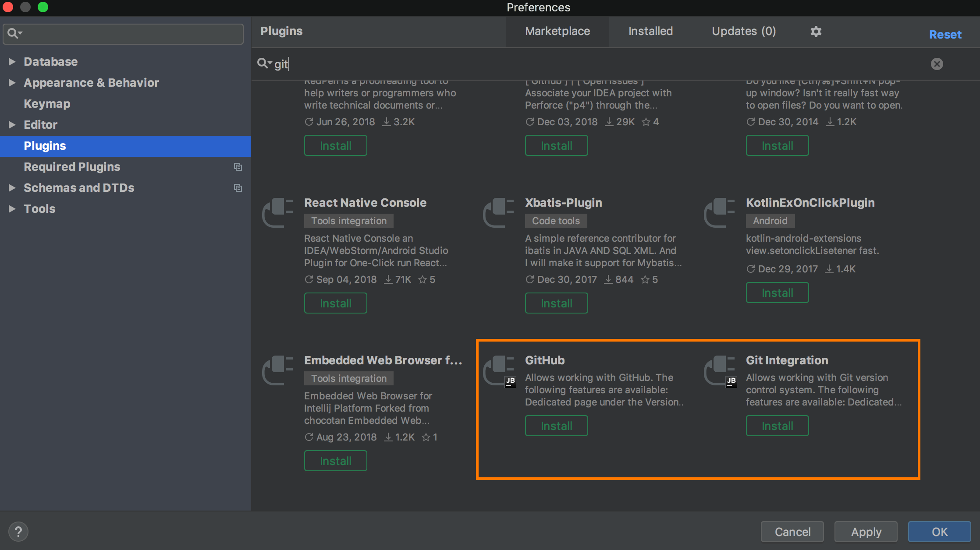Image resolution: width=980 pixels, height=550 pixels.
Task: Click the settings search magnifier icon
Action: coord(15,33)
